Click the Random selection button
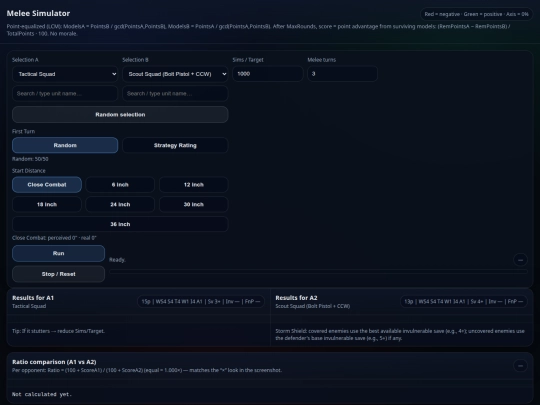Viewport: 540px width, 405px height. point(120,115)
